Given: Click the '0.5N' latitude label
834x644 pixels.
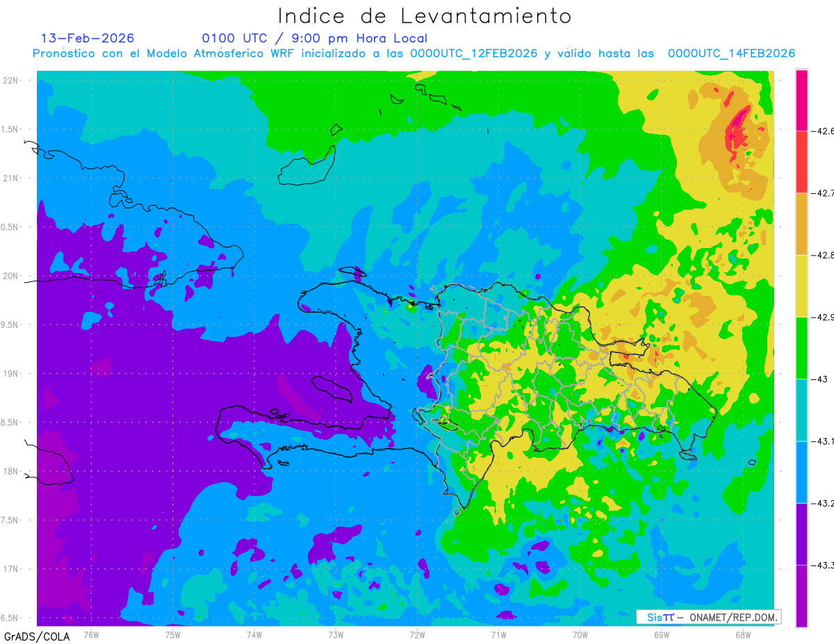Looking at the screenshot, I should pos(10,227).
